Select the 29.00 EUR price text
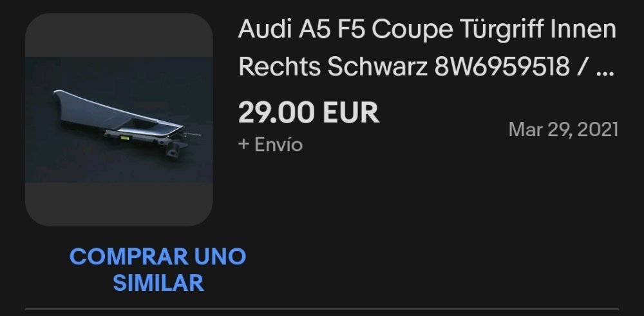Viewport: 644px width, 316px height. pyautogui.click(x=308, y=113)
